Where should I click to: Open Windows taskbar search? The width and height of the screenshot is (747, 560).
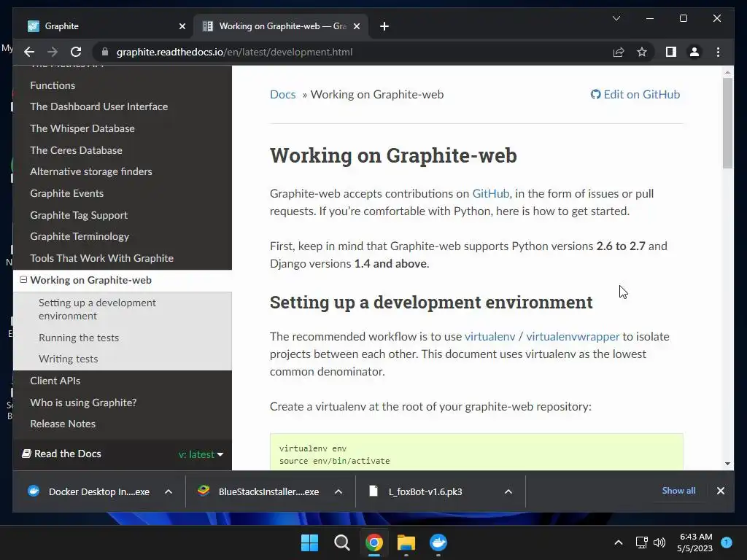coord(341,542)
